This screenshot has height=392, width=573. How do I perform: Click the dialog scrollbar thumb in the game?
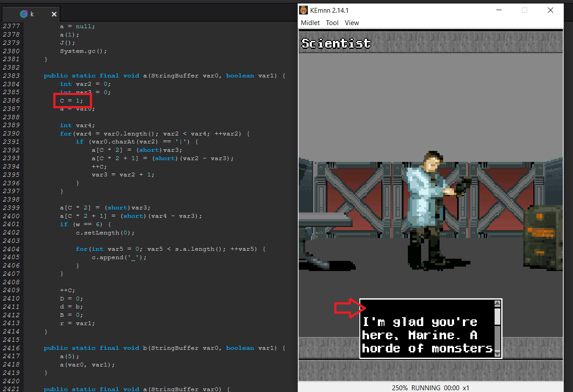tap(497, 316)
